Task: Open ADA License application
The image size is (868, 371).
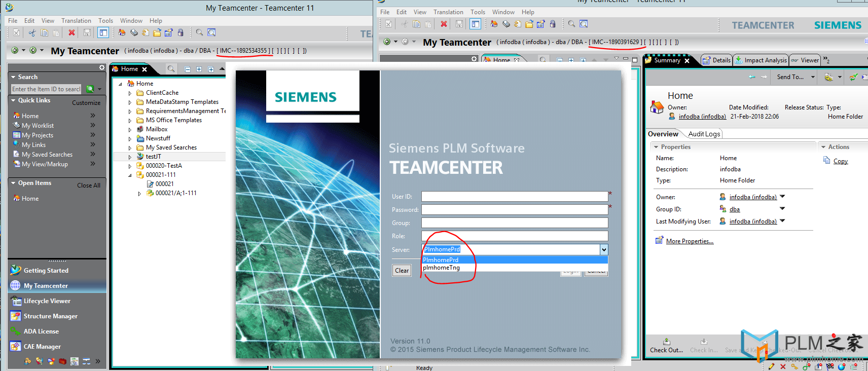Action: (41, 331)
